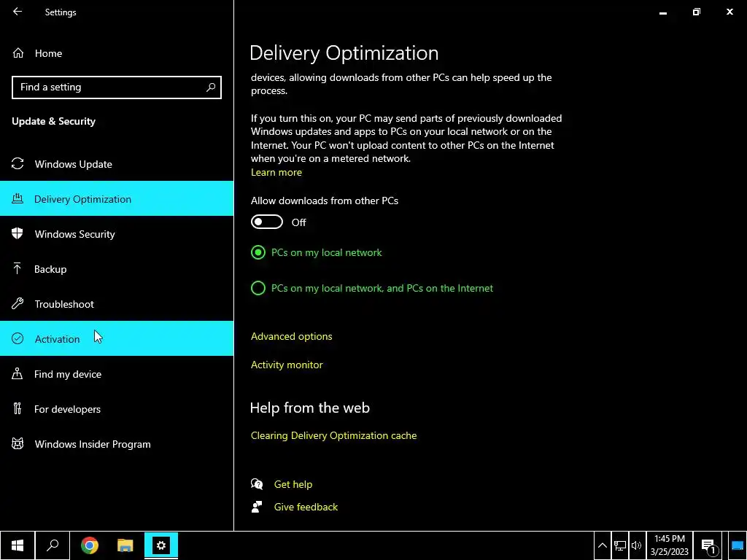Viewport: 747px width, 560px height.
Task: Open taskbar search magnifier
Action: pos(53,545)
